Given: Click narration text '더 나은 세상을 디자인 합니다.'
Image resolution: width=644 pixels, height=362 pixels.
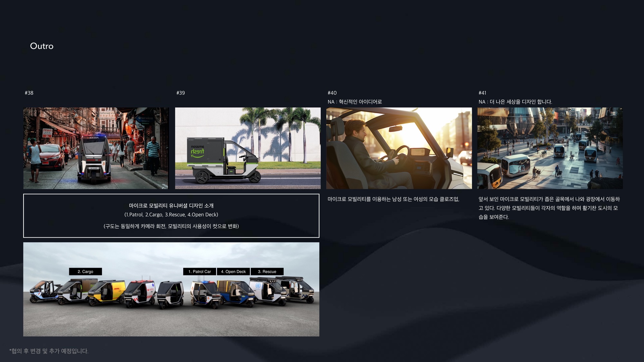Looking at the screenshot, I should pos(521,102).
